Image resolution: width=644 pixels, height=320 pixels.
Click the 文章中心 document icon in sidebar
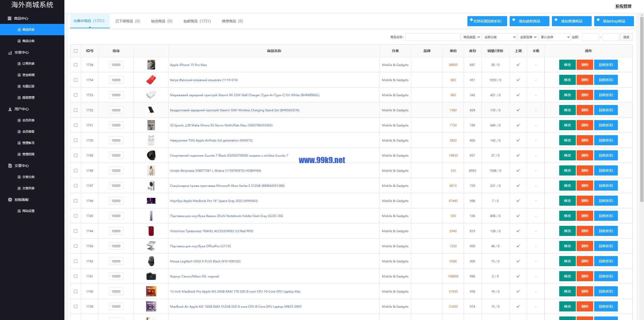pyautogui.click(x=10, y=166)
